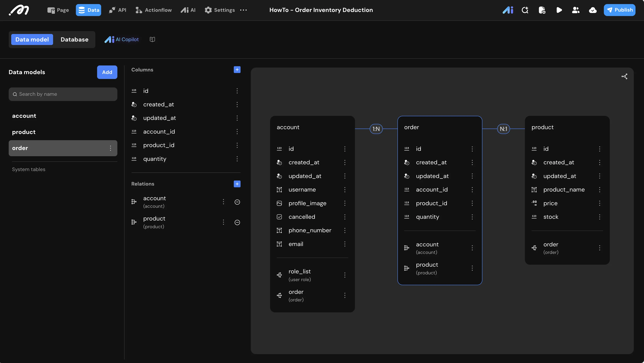This screenshot has width=644, height=363.
Task: Select the product table card title
Action: 542,127
